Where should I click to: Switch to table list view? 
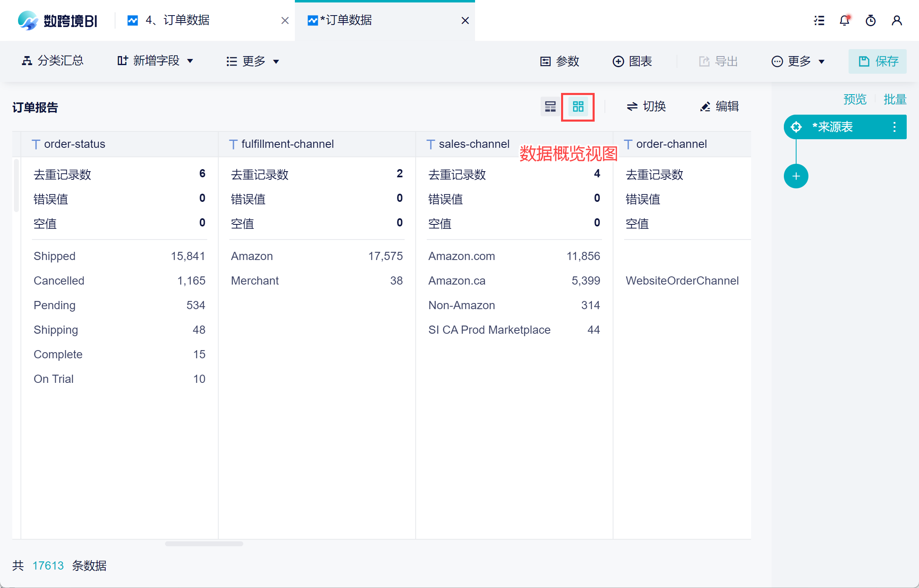coord(550,107)
